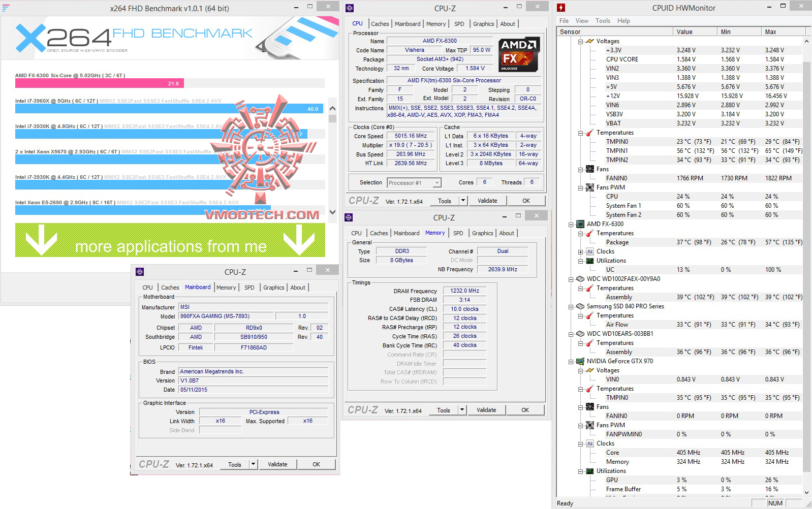This screenshot has width=812, height=509.
Task: Collapse the AMD FX-6300 tree node
Action: [571, 224]
